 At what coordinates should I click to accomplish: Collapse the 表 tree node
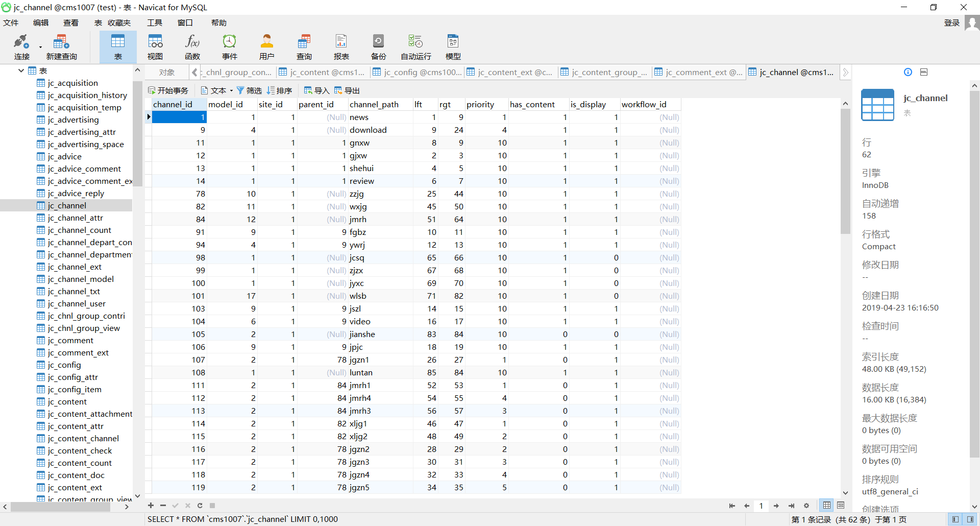(21, 70)
